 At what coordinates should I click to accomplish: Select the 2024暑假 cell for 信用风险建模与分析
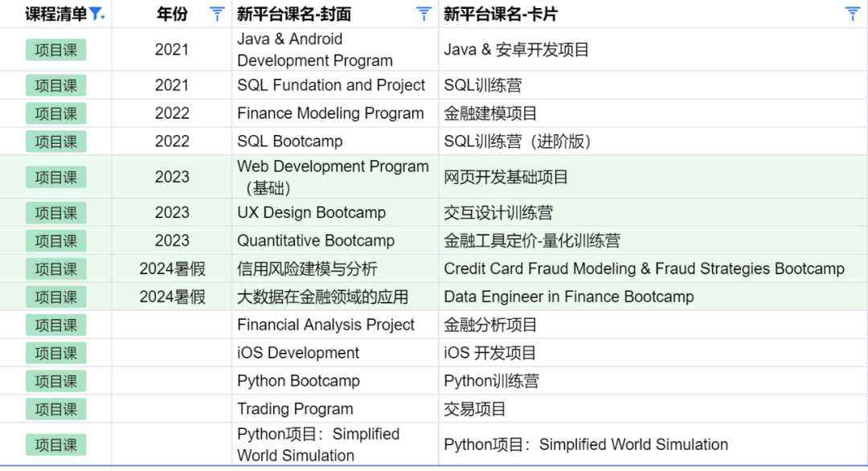(172, 269)
